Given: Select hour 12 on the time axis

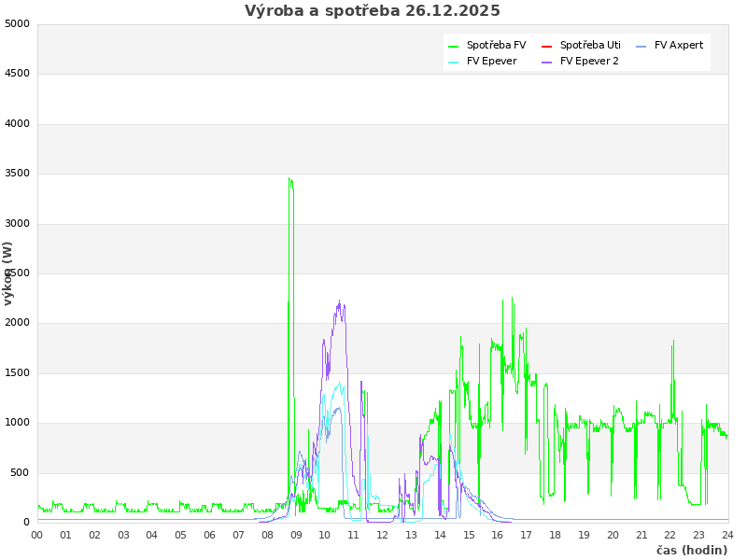Looking at the screenshot, I should pos(383,535).
